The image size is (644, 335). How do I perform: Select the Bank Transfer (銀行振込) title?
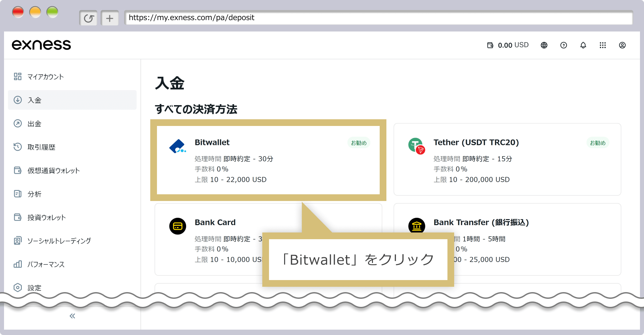(481, 222)
